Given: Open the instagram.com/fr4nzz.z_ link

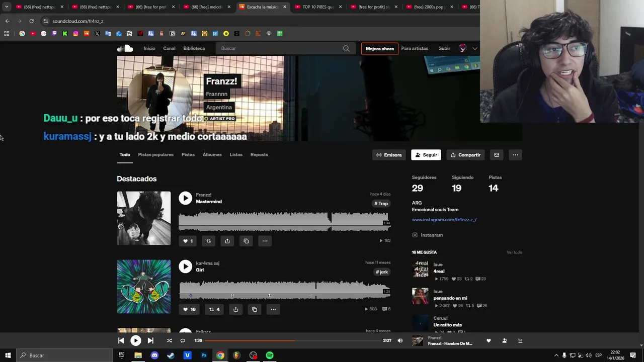Looking at the screenshot, I should click(x=444, y=220).
